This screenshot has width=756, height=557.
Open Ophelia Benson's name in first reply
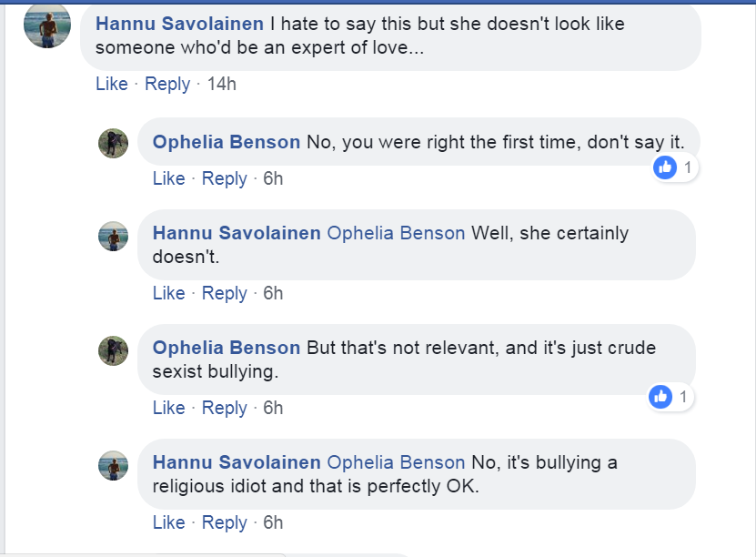[x=227, y=142]
